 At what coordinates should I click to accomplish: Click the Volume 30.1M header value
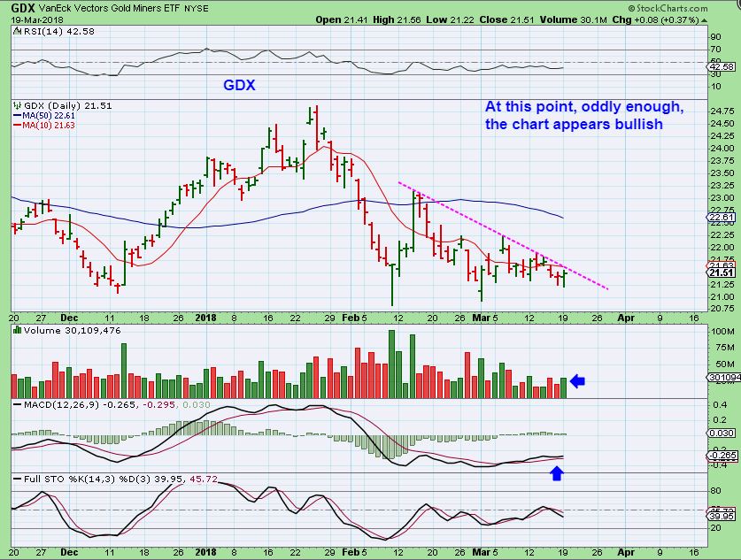click(573, 19)
